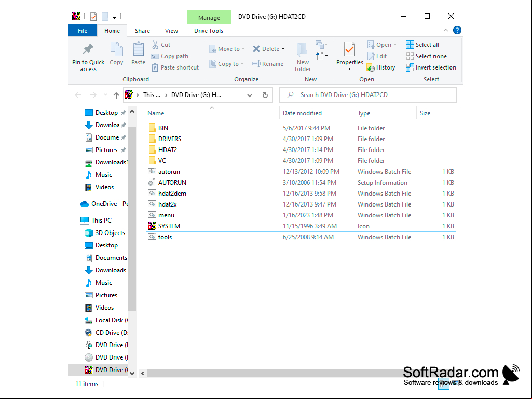The width and height of the screenshot is (532, 399).
Task: Open the address bar history dropdown
Action: point(250,95)
